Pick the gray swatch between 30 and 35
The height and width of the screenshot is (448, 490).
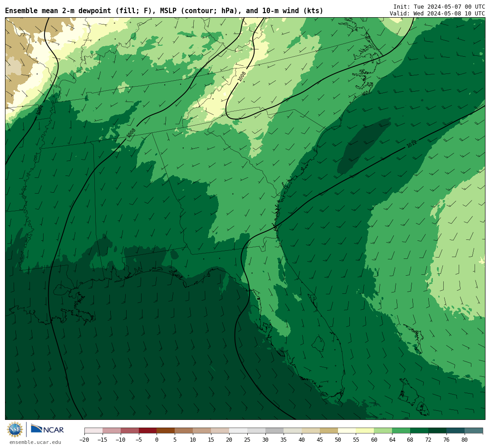coord(274,431)
